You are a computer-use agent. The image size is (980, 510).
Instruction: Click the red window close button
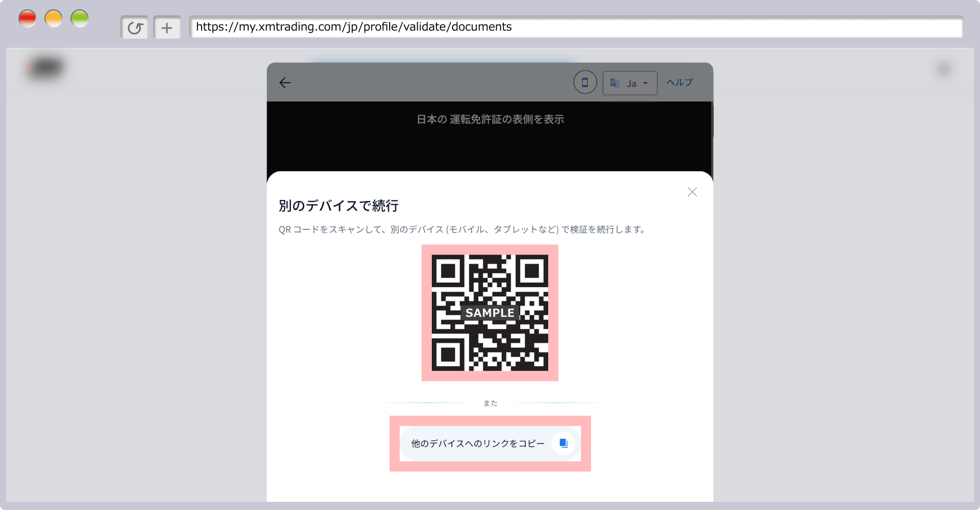point(28,18)
